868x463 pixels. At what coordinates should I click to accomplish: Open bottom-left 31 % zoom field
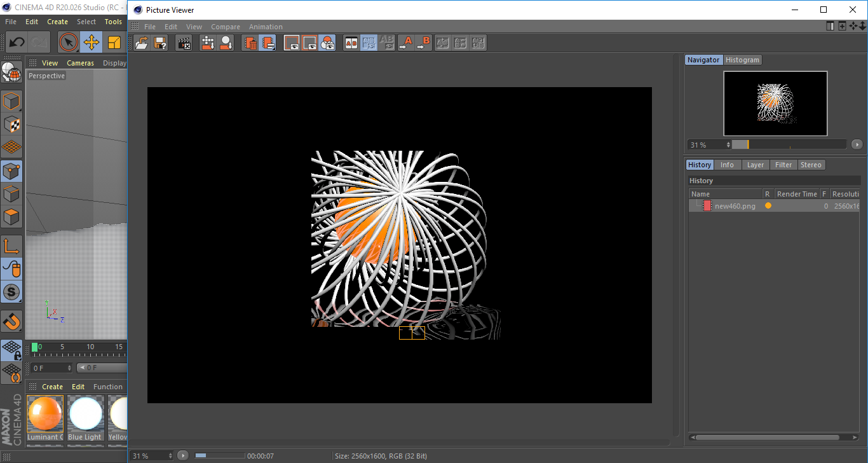[152, 456]
